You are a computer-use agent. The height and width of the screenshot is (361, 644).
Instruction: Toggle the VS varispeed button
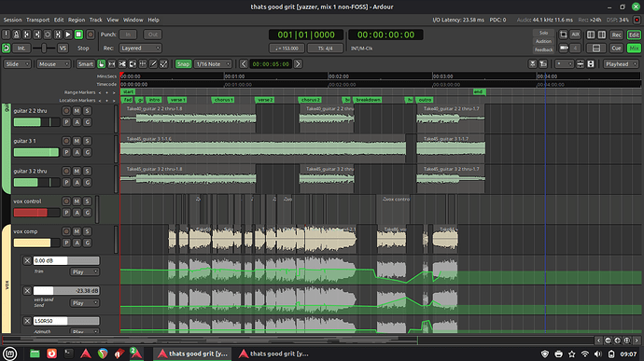tap(63, 49)
